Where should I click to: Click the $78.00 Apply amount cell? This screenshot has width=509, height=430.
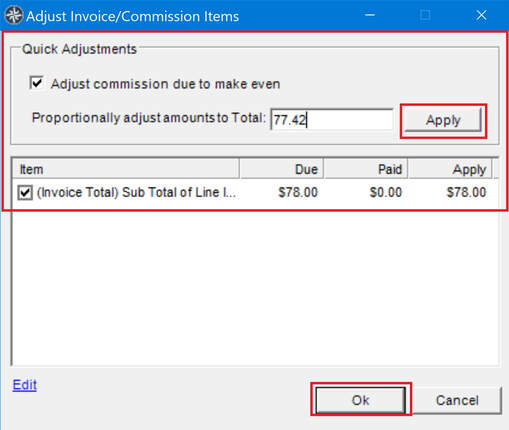pos(466,192)
